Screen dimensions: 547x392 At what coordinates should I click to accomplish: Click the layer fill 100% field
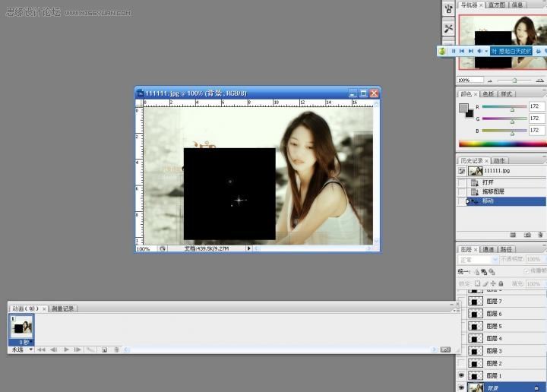(x=536, y=284)
